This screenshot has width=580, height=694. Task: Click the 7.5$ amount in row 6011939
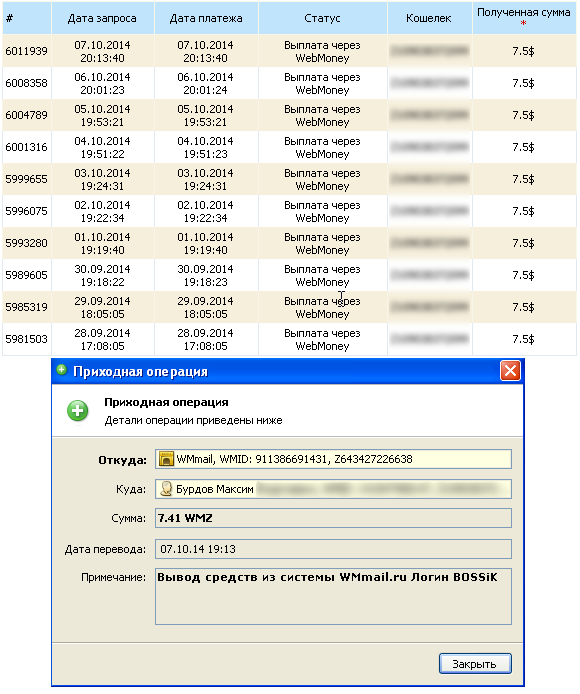(524, 51)
